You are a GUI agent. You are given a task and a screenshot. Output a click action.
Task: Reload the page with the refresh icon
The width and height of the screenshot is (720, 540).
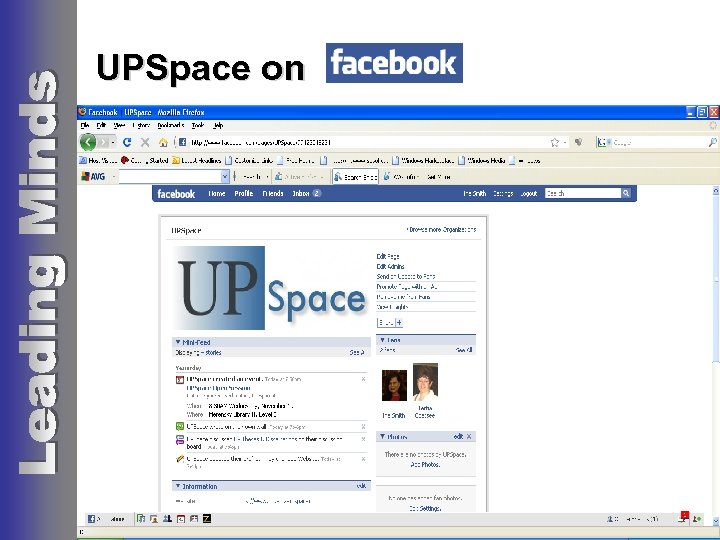click(127, 142)
